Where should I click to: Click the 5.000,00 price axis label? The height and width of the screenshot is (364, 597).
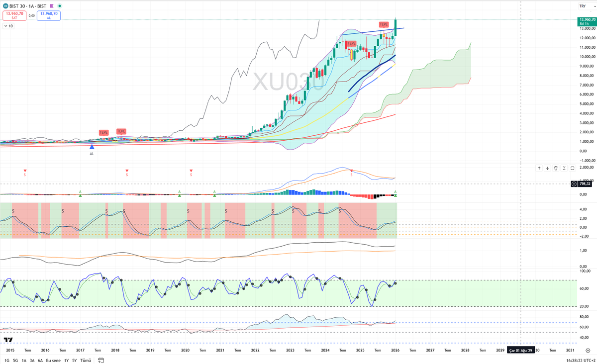587,104
